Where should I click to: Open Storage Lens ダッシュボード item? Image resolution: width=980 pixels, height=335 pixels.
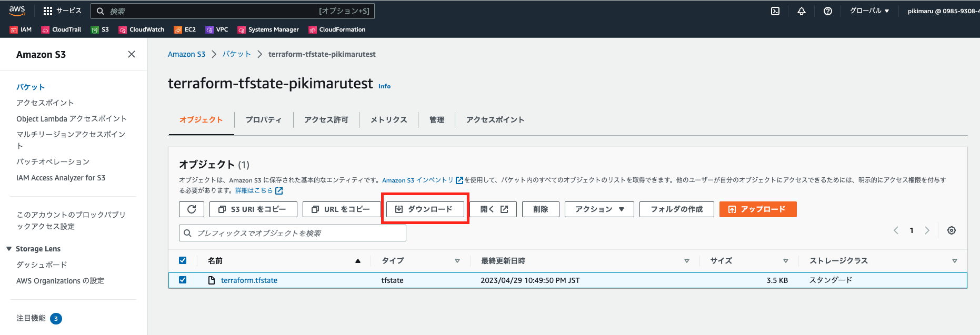(42, 265)
